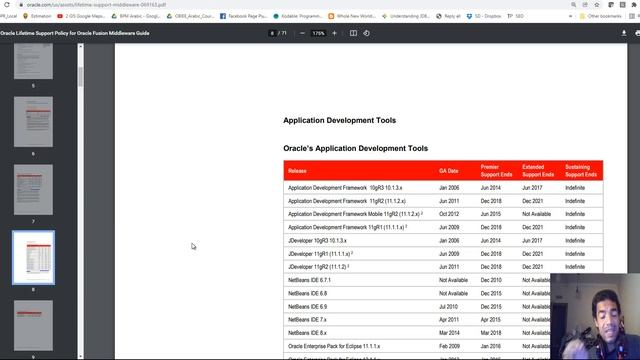The width and height of the screenshot is (640, 360).
Task: Click Application Development Framework 11gR2 (11.1.2.x) row
Action: tap(443, 201)
